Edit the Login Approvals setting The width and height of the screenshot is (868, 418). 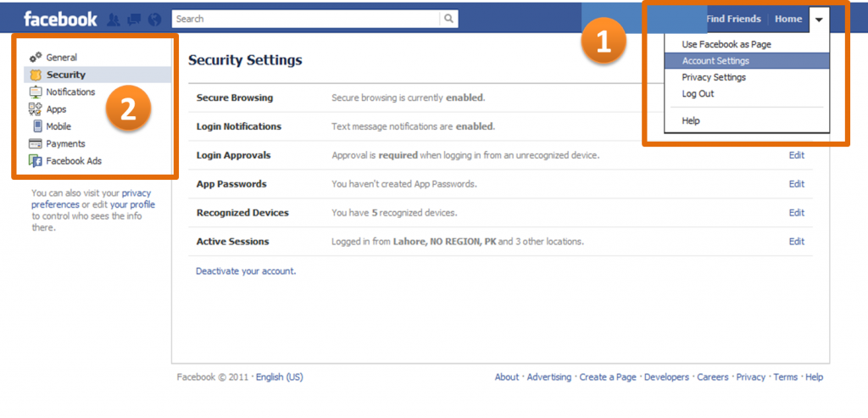point(797,155)
